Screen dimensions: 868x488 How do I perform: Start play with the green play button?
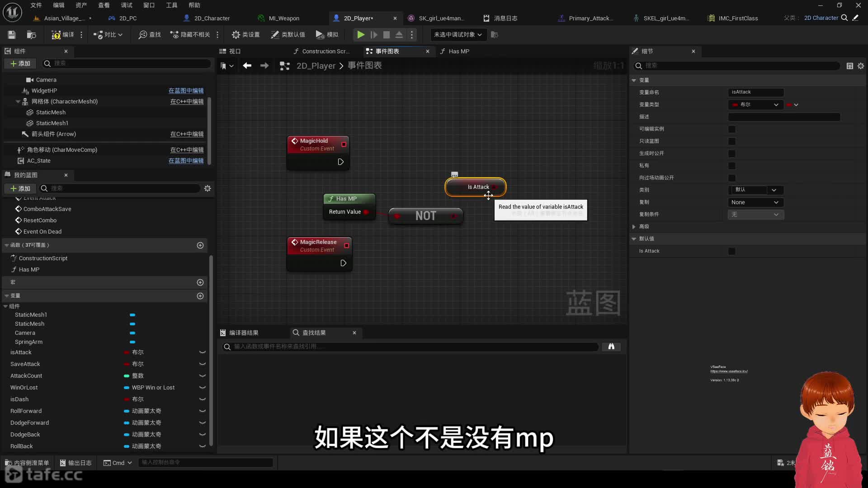click(361, 35)
